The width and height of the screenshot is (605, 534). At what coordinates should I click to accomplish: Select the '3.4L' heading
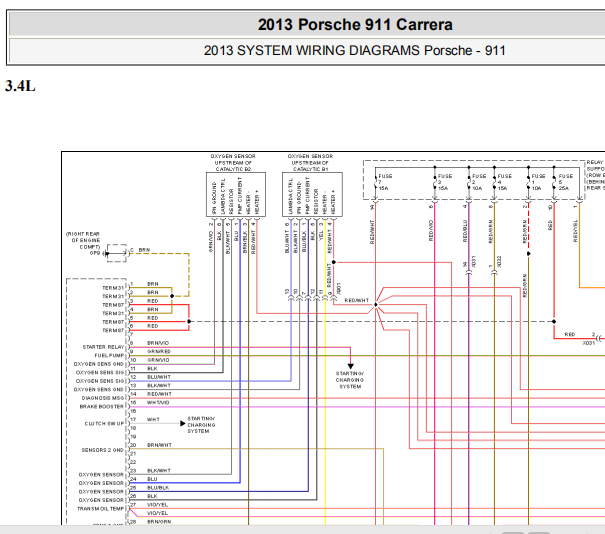20,86
